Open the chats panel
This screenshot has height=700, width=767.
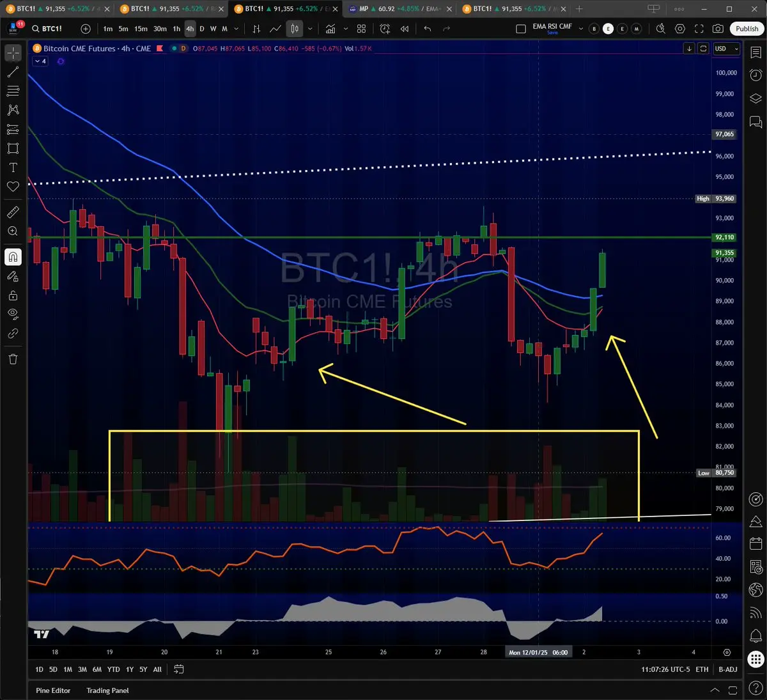tap(755, 121)
